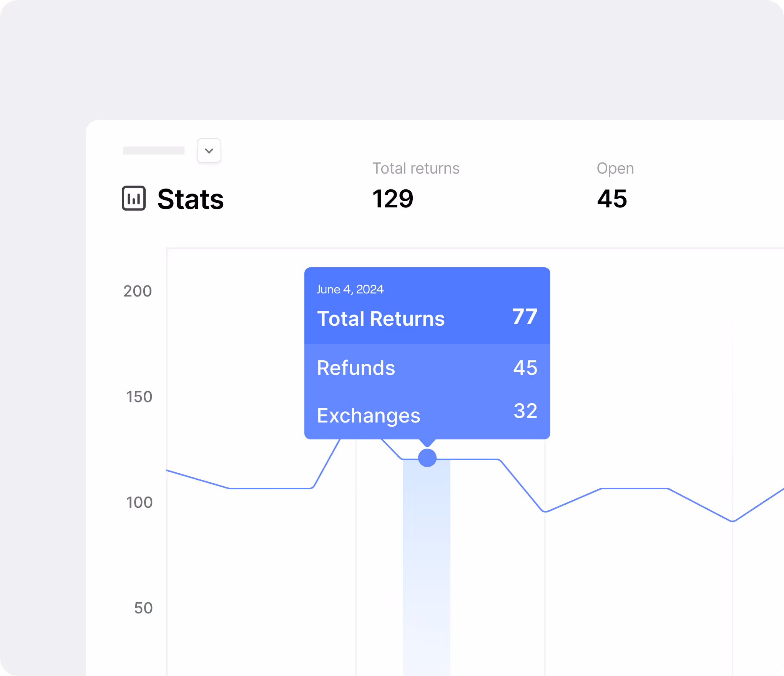Click the 200 y-axis label
The image size is (784, 676).
point(138,291)
